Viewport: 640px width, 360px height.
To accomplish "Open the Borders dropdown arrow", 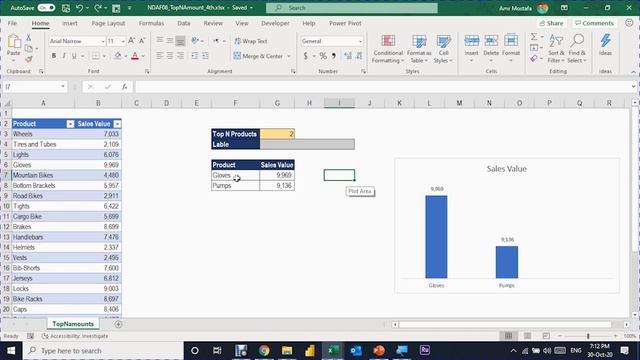I will coord(104,56).
